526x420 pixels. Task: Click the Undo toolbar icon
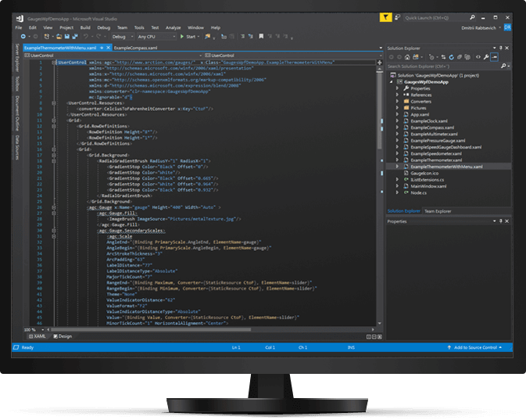(89, 37)
